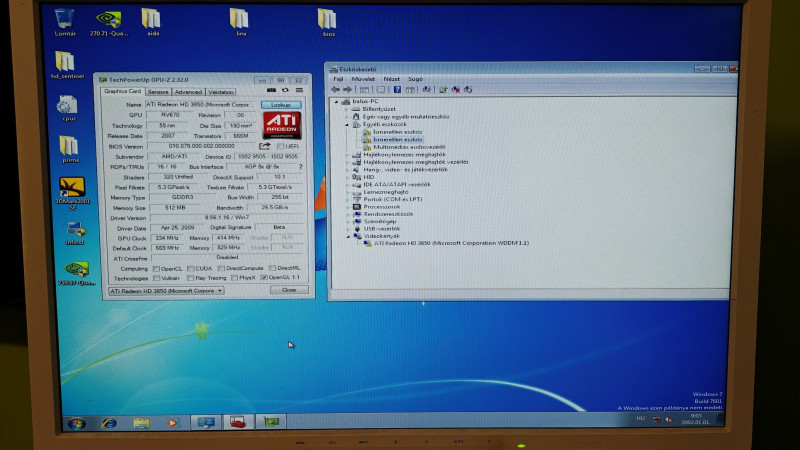Open the Nézet menu

[391, 79]
